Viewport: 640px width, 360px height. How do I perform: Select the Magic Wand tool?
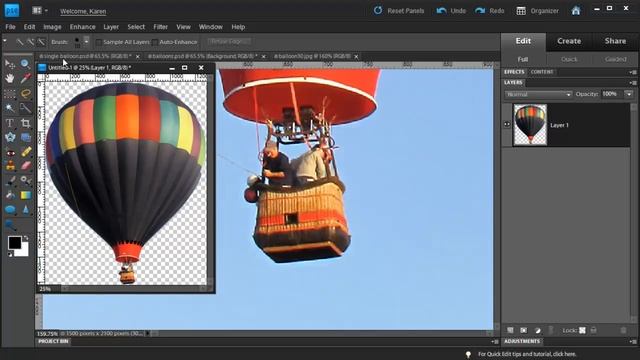tap(10, 108)
